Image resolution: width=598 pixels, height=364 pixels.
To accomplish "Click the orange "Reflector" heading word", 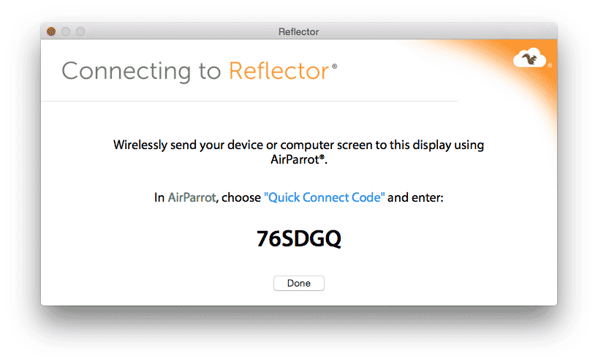I will click(279, 72).
